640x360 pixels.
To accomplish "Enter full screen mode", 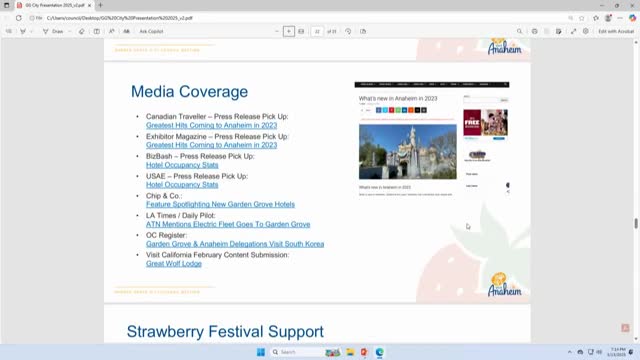I will tap(573, 31).
